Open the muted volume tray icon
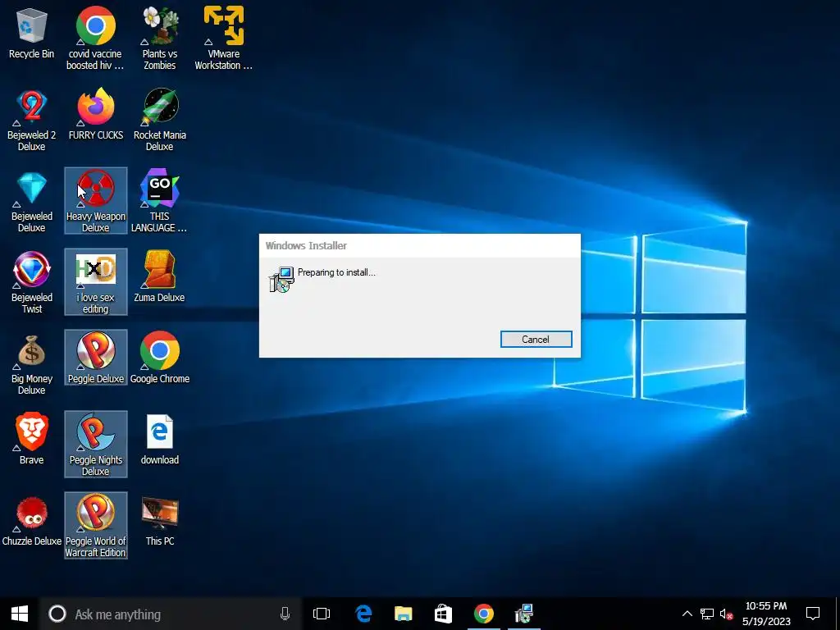The image size is (840, 630). [x=727, y=614]
